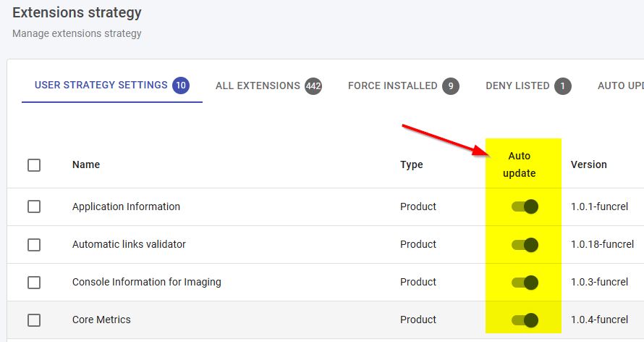Switch off Core Metrics auto update
644x342 pixels.
click(x=525, y=320)
